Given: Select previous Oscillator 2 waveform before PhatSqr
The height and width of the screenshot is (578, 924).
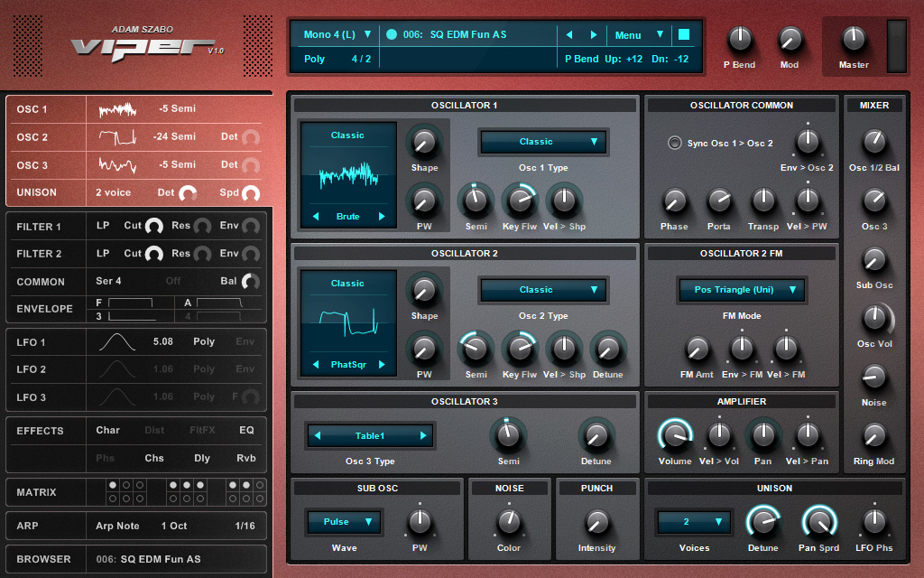Looking at the screenshot, I should [315, 365].
